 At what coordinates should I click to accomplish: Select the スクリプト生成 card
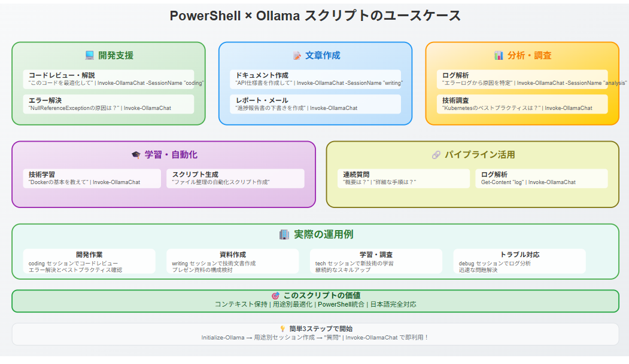pyautogui.click(x=235, y=178)
